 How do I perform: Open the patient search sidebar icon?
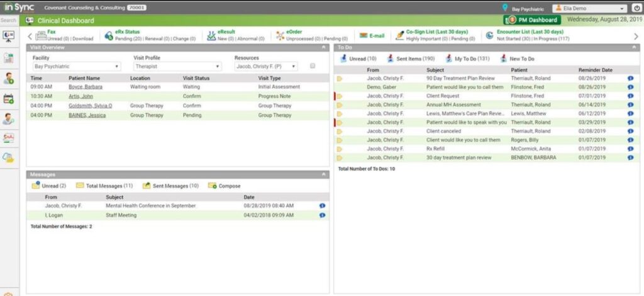[x=9, y=119]
